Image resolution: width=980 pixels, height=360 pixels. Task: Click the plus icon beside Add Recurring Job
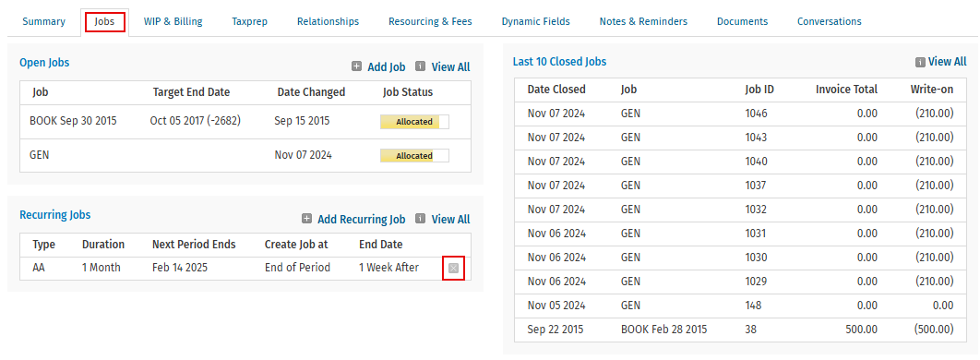click(307, 219)
